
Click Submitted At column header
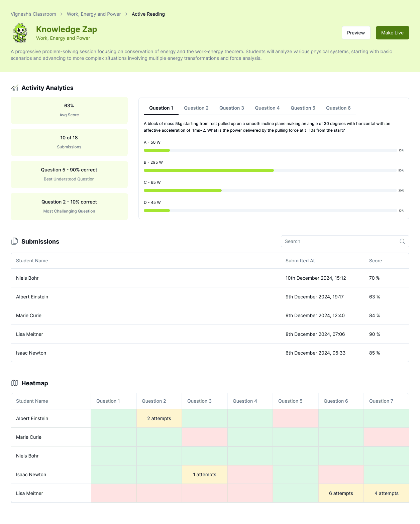[x=300, y=261]
